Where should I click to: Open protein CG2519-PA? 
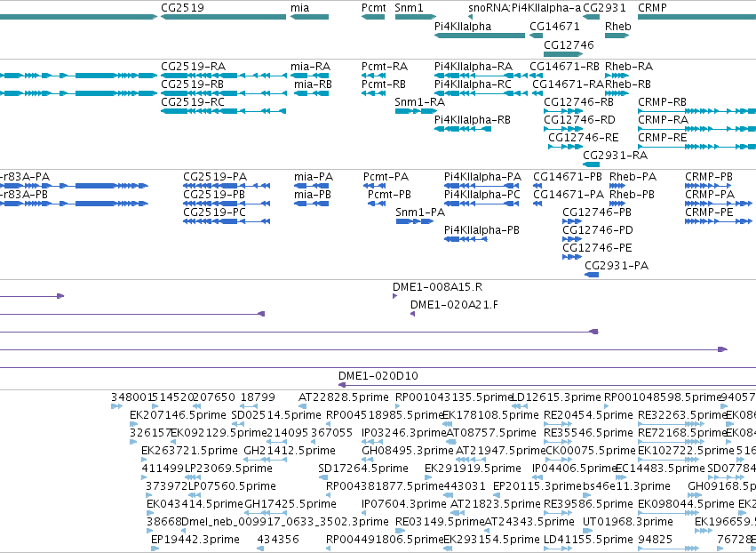click(x=227, y=186)
